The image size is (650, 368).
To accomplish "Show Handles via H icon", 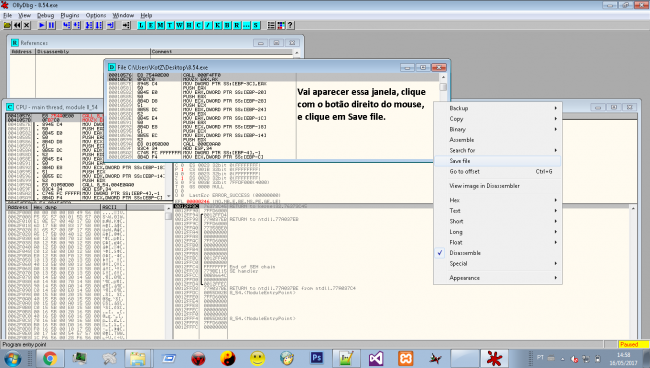I will click(x=189, y=25).
